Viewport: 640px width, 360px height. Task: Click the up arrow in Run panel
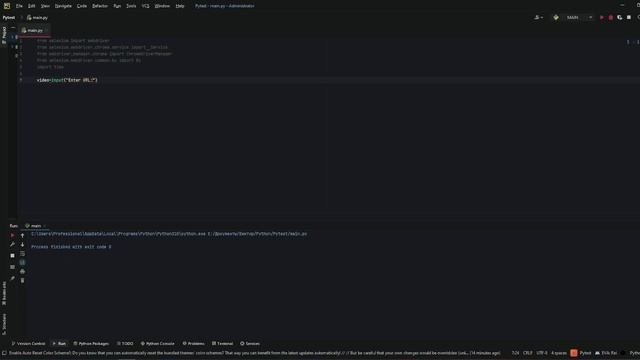(x=22, y=236)
